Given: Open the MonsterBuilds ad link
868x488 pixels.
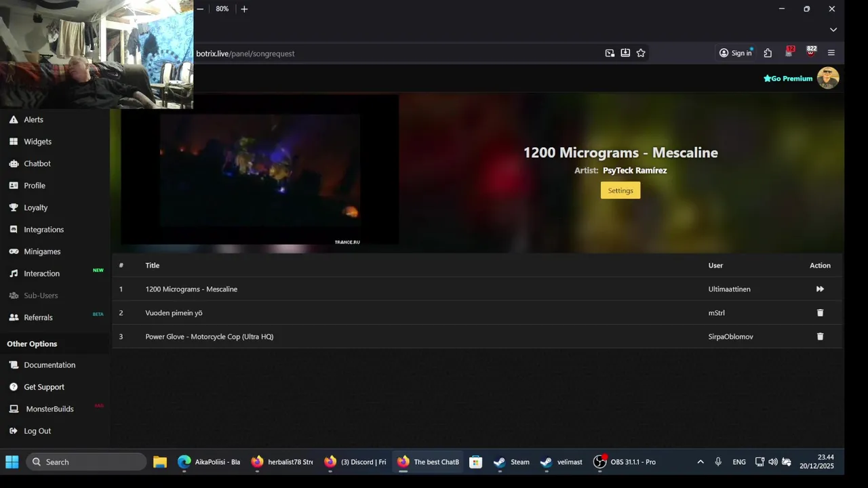Looking at the screenshot, I should click(x=50, y=409).
